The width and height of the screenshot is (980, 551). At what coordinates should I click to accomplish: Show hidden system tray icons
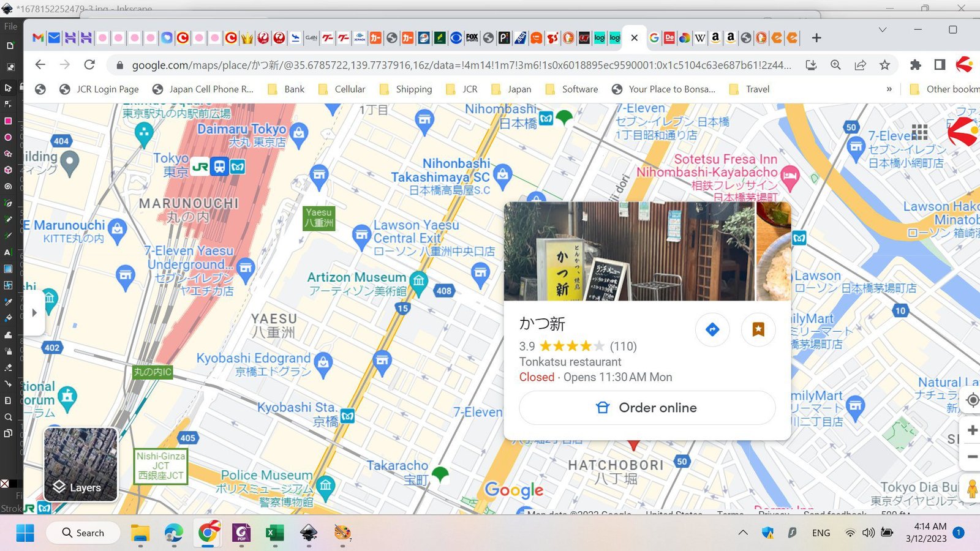point(743,533)
